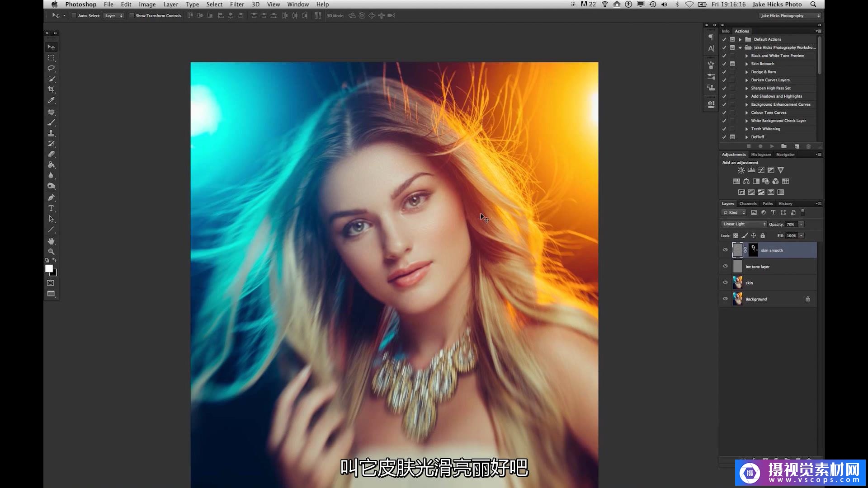Switch to the Channels tab
Viewport: 868px width, 488px height.
748,204
